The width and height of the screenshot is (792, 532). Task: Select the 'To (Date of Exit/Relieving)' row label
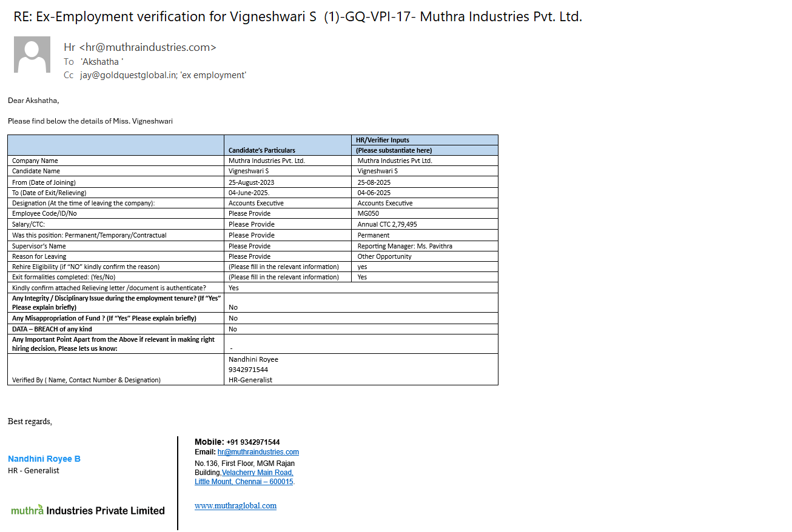[x=50, y=193]
